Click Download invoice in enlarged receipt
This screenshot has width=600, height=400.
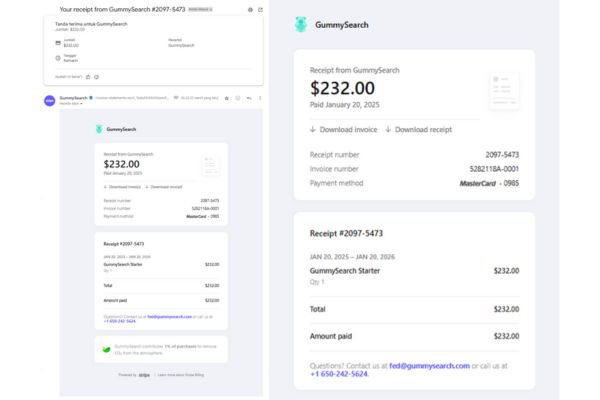click(x=344, y=129)
